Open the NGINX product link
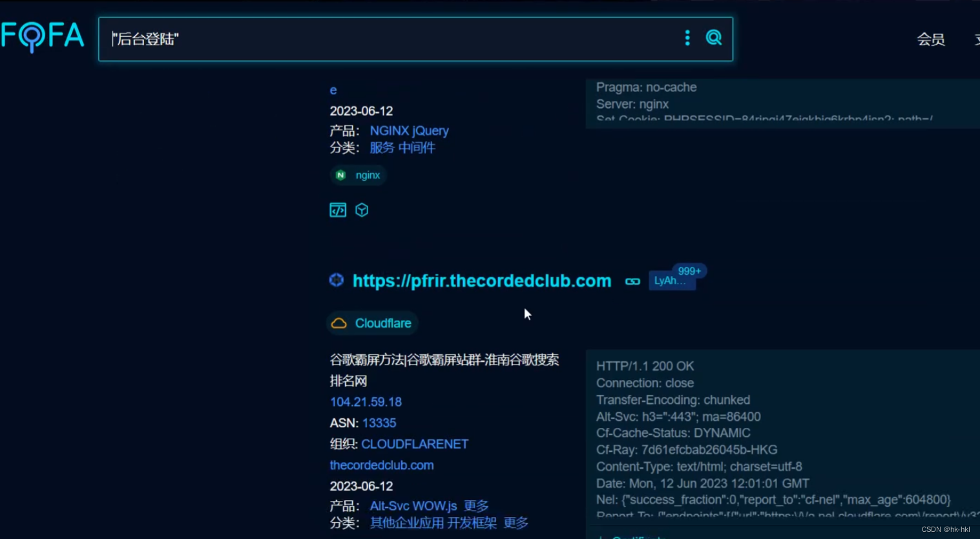 [x=390, y=131]
